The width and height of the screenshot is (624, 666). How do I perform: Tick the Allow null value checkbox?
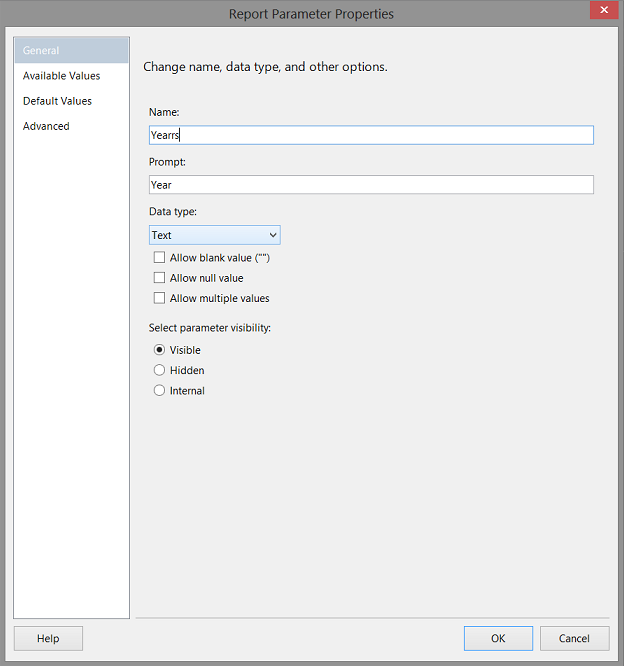point(159,278)
